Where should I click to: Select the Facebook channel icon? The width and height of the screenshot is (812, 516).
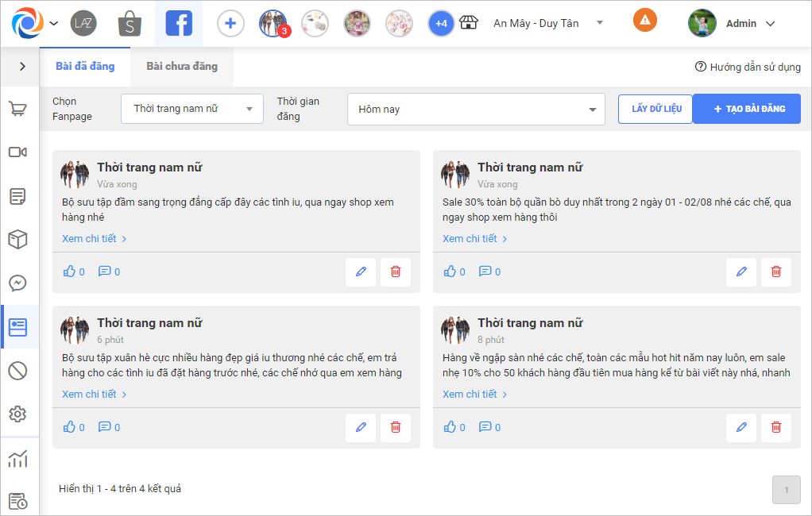pyautogui.click(x=179, y=23)
